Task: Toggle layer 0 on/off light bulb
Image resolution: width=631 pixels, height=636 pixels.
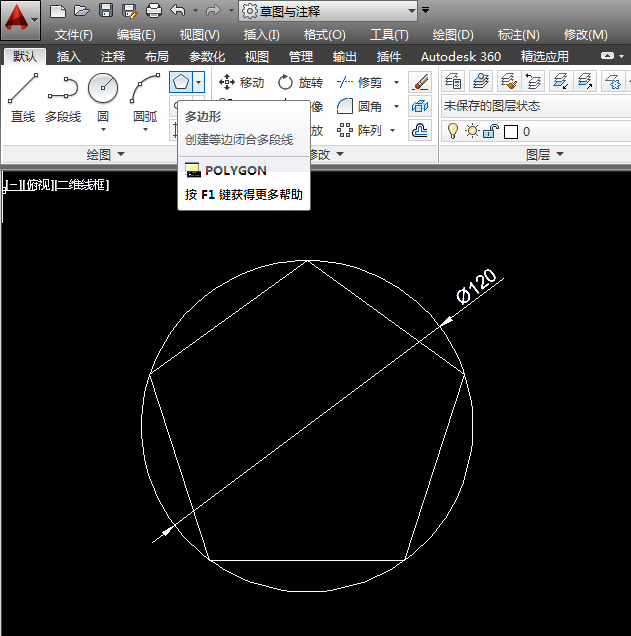Action: pos(453,131)
